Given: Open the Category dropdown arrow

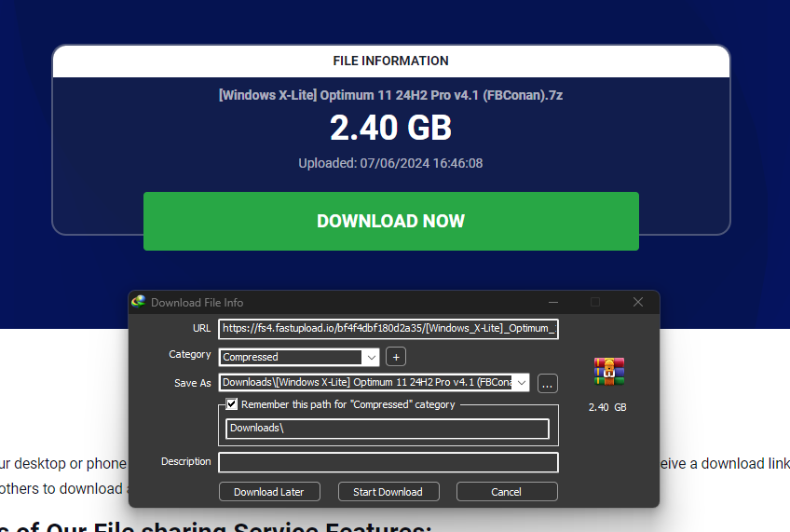Looking at the screenshot, I should [x=372, y=357].
